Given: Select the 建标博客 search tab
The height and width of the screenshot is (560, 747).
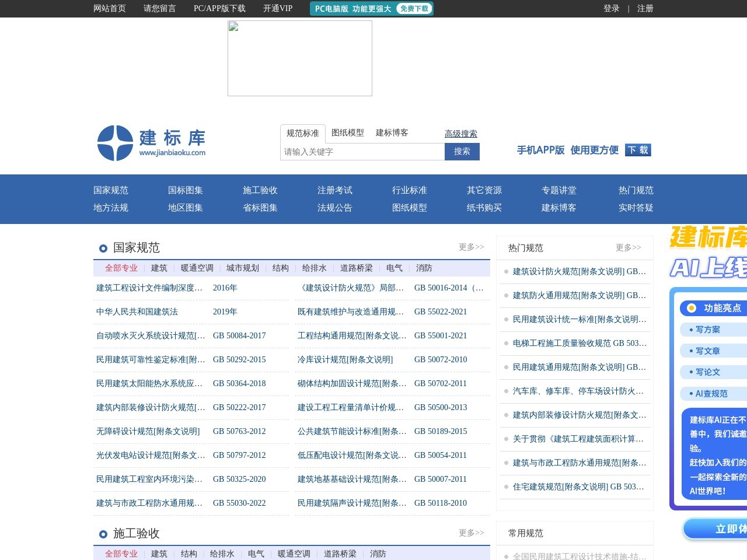Looking at the screenshot, I should point(392,133).
